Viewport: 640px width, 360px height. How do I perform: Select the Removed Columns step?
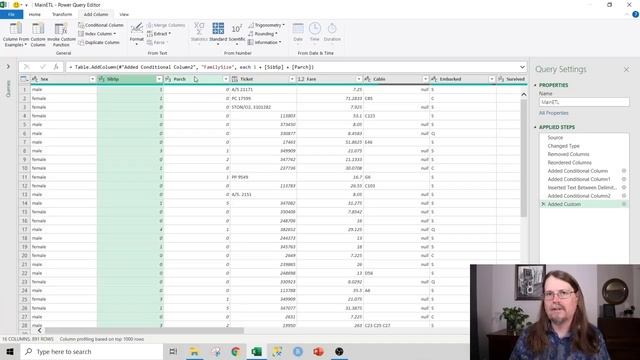568,154
